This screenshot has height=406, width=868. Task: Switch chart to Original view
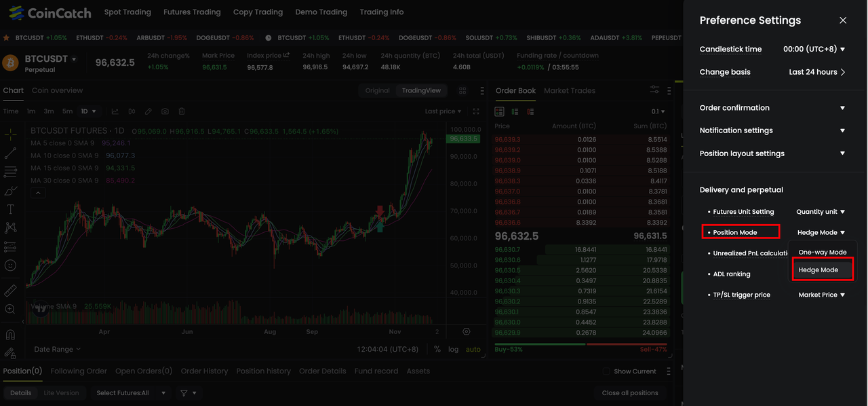pyautogui.click(x=377, y=90)
